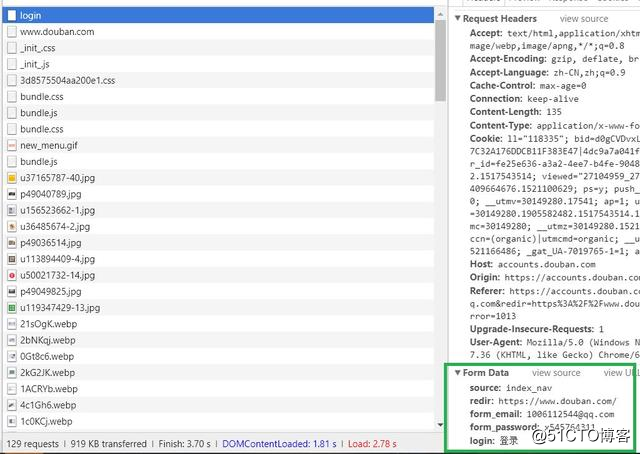The height and width of the screenshot is (454, 640).
Task: Click icon beside the login request
Action: point(12,16)
